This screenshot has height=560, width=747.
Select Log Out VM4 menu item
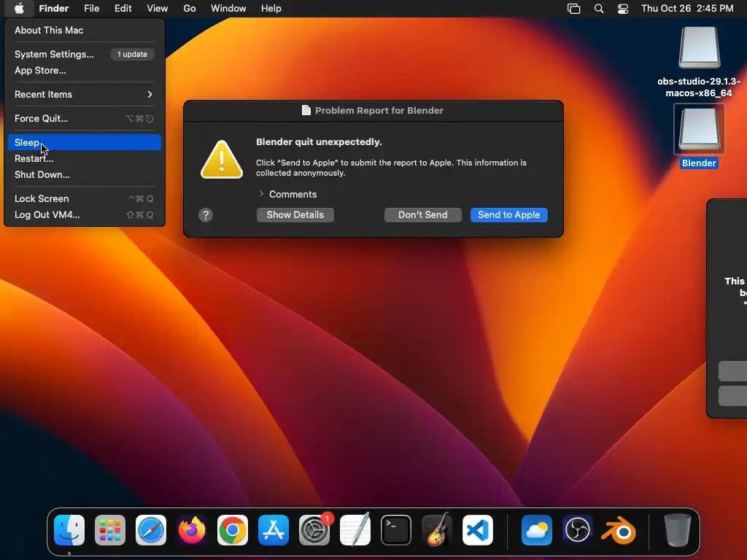85,215
